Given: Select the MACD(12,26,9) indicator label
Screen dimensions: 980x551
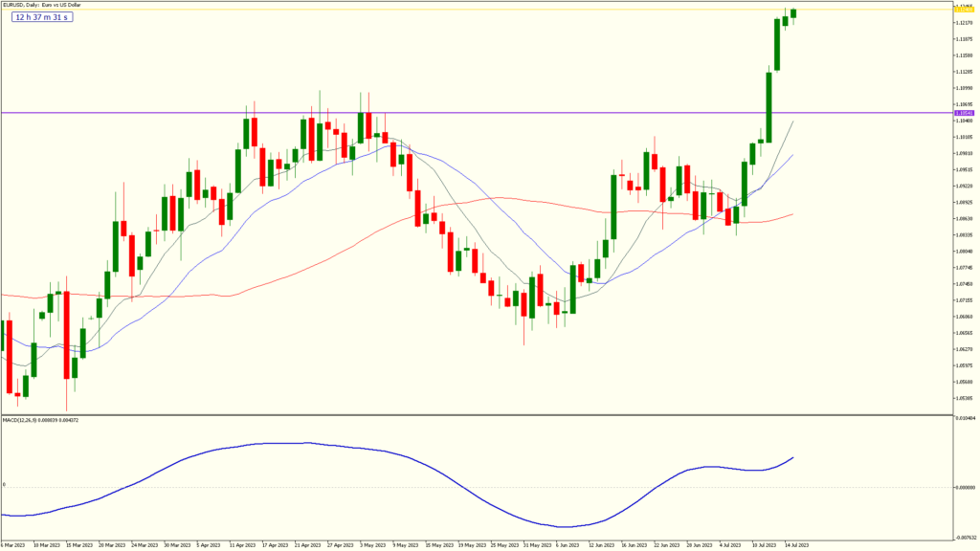Looking at the screenshot, I should click(43, 421).
